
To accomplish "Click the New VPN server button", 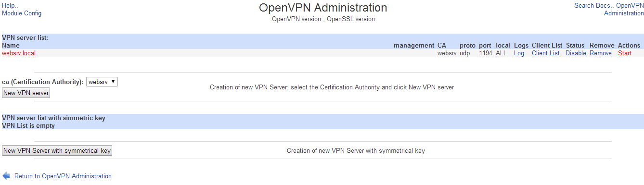I will pos(26,93).
